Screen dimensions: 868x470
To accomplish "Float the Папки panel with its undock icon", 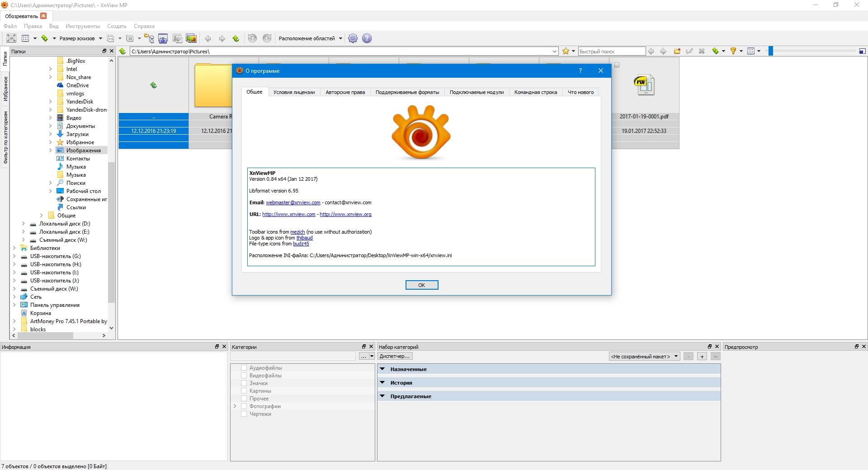I will tap(104, 51).
